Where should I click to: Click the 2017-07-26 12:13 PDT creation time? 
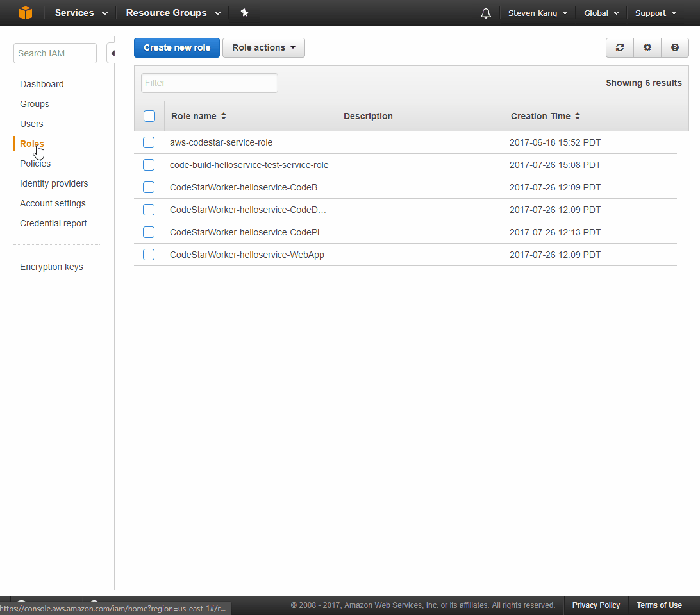tap(555, 232)
